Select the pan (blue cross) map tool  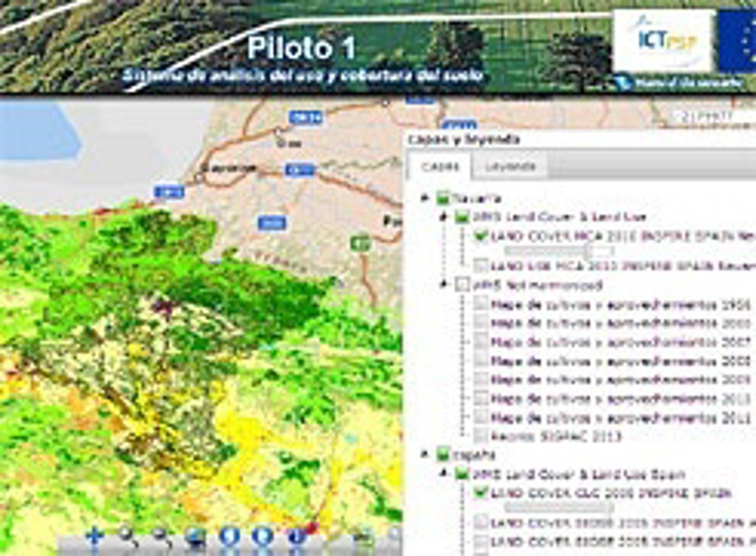[94, 536]
